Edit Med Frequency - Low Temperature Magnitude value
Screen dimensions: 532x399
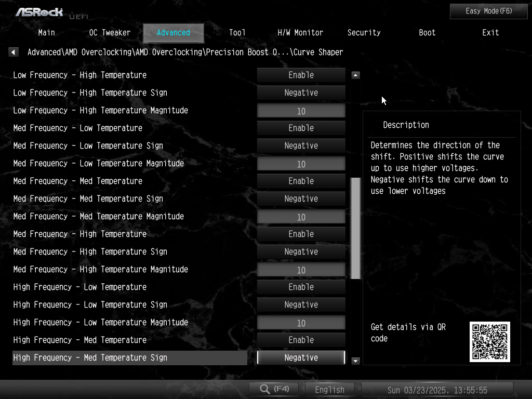[x=301, y=164]
